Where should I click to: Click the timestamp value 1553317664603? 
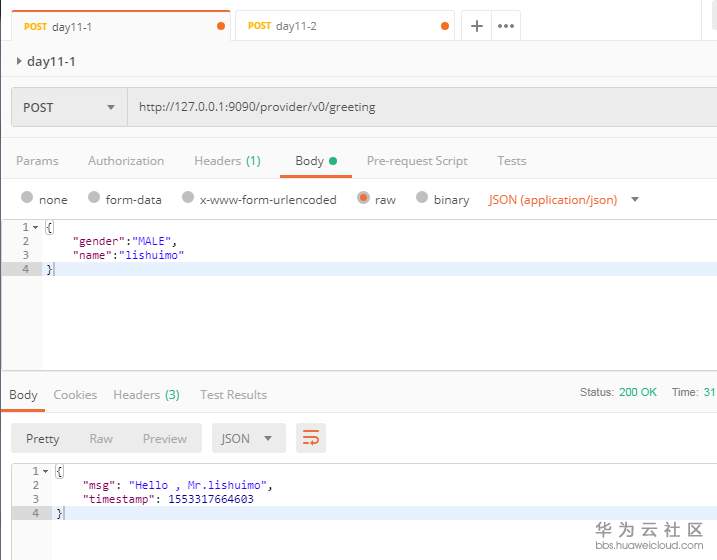[x=211, y=499]
